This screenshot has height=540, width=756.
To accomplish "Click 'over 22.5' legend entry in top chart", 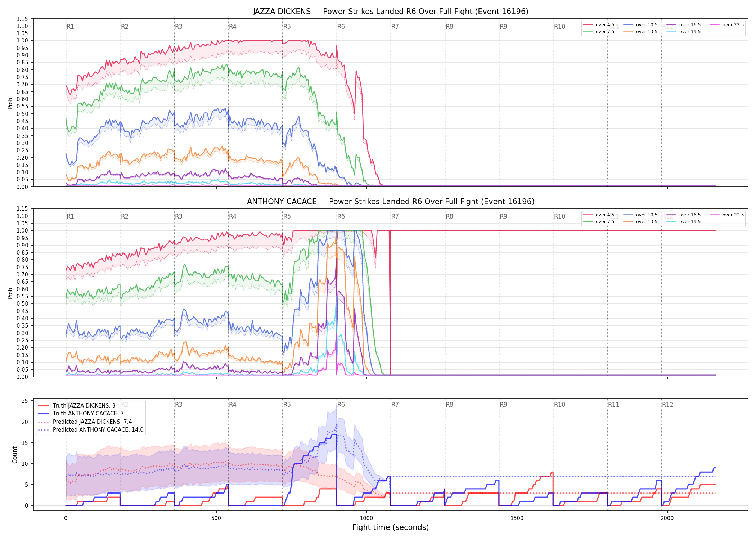I will click(x=727, y=25).
